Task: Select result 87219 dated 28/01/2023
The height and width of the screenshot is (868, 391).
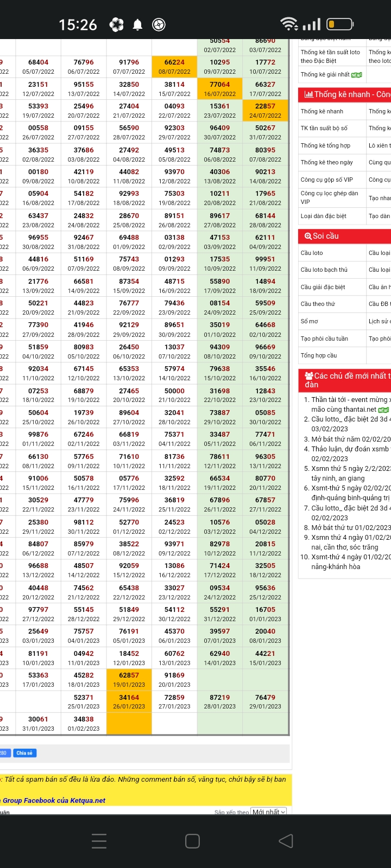Action: coord(220,702)
